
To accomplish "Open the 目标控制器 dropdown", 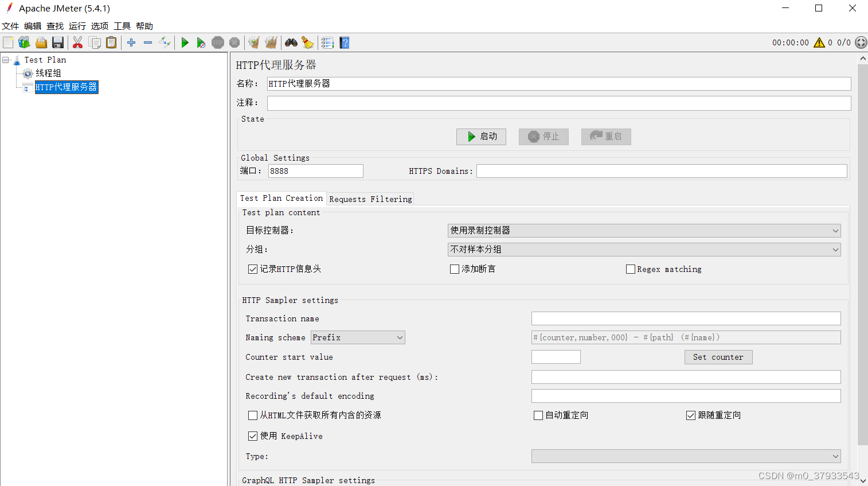I will coord(644,231).
